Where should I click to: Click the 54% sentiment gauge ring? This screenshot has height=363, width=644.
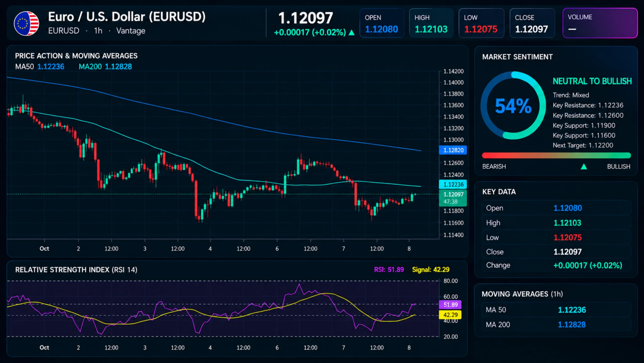513,105
